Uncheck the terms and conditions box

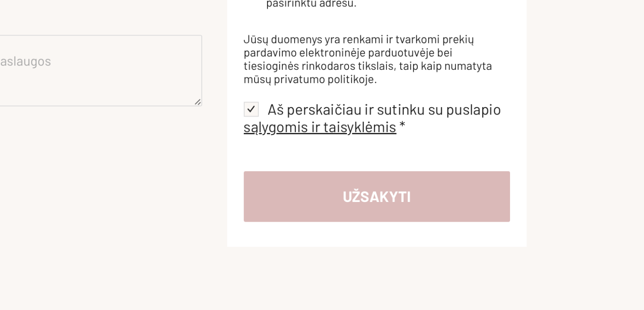click(x=251, y=109)
